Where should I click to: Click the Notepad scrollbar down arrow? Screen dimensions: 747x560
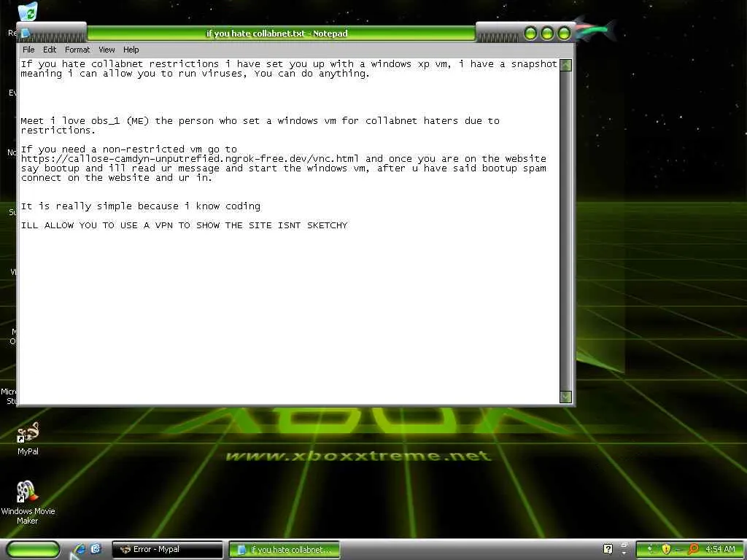pyautogui.click(x=565, y=397)
